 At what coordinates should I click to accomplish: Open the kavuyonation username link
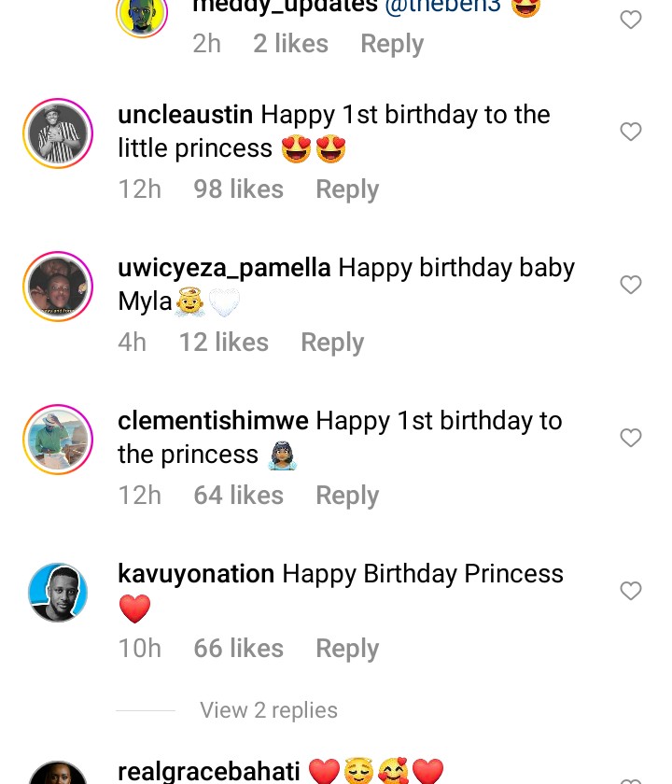tap(196, 574)
